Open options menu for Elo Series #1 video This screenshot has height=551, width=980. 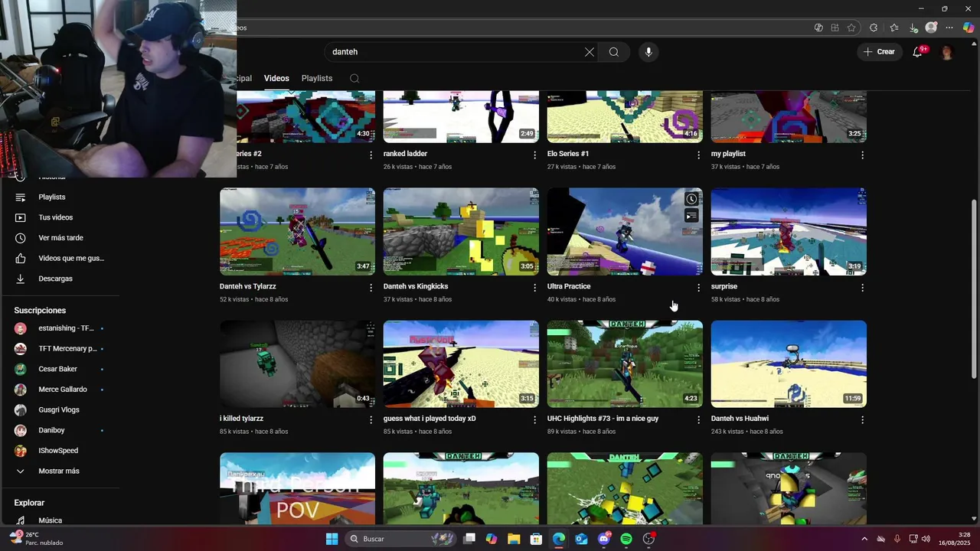pos(698,155)
